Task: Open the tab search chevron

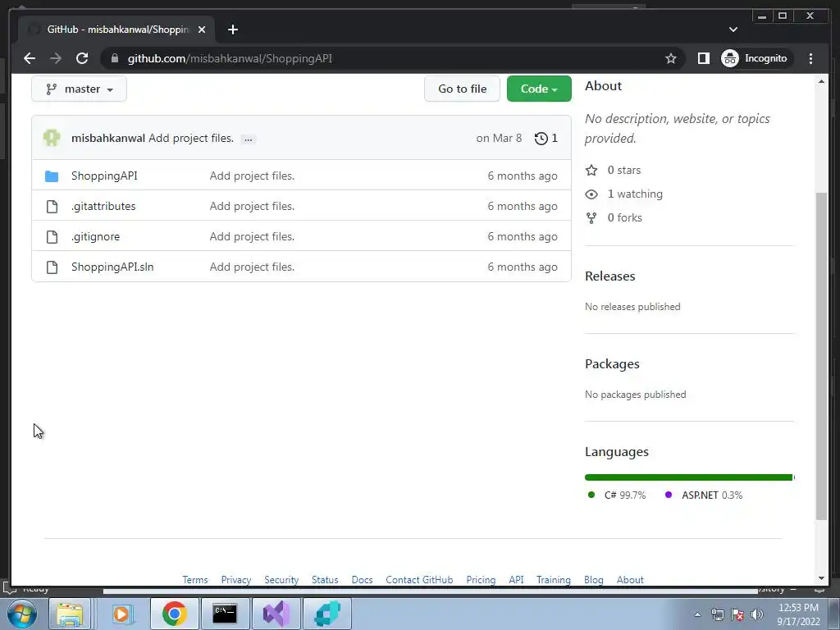Action: 733,30
